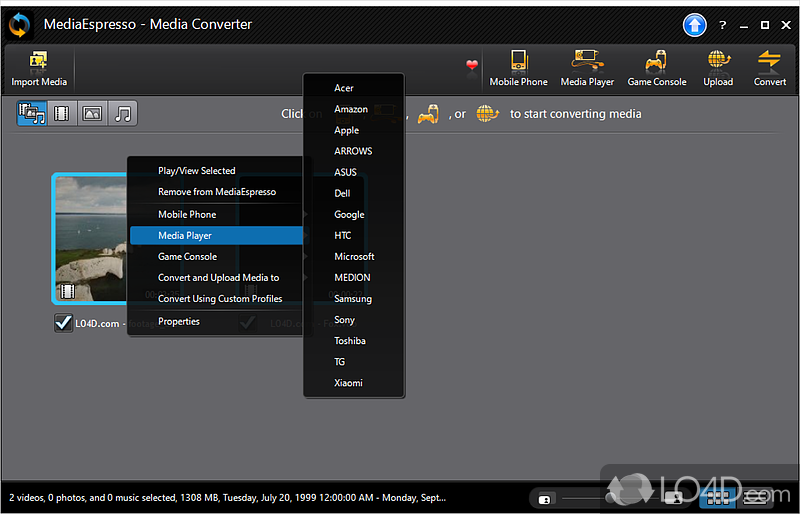The height and width of the screenshot is (514, 800).
Task: Click the small thumbnail size icon
Action: [544, 499]
